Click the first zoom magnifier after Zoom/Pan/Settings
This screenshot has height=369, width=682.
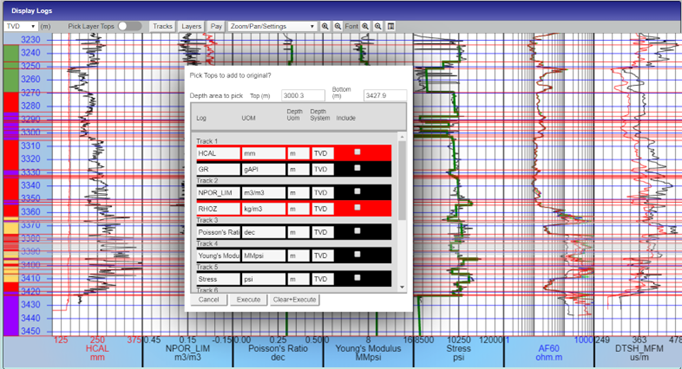pyautogui.click(x=325, y=26)
